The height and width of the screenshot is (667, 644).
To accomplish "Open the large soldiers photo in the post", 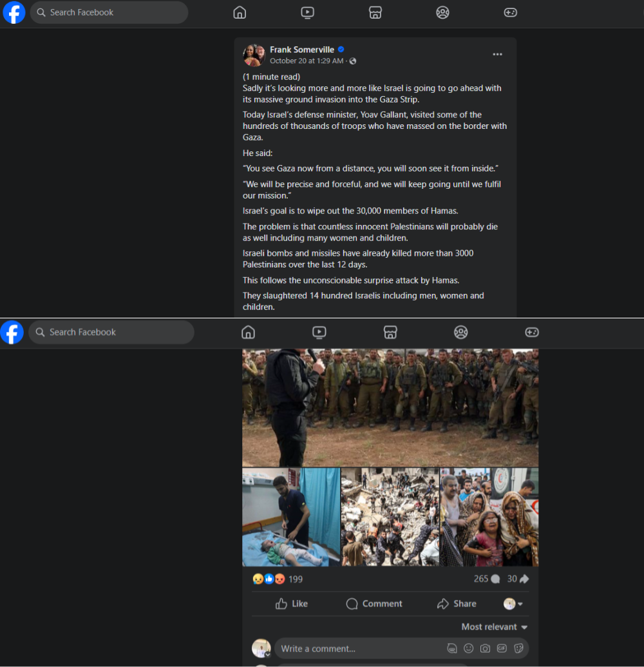I will [x=390, y=407].
